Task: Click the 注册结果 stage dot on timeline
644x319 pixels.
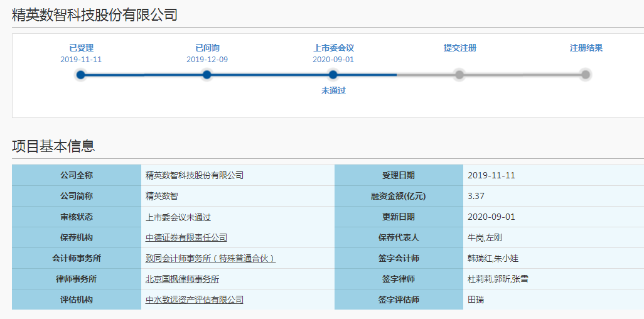Action: point(586,75)
